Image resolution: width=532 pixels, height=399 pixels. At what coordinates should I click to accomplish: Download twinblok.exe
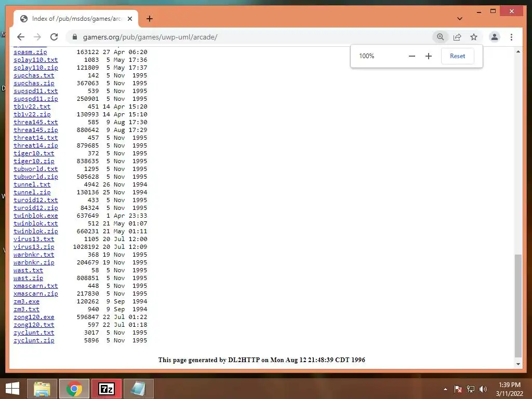[36, 216]
